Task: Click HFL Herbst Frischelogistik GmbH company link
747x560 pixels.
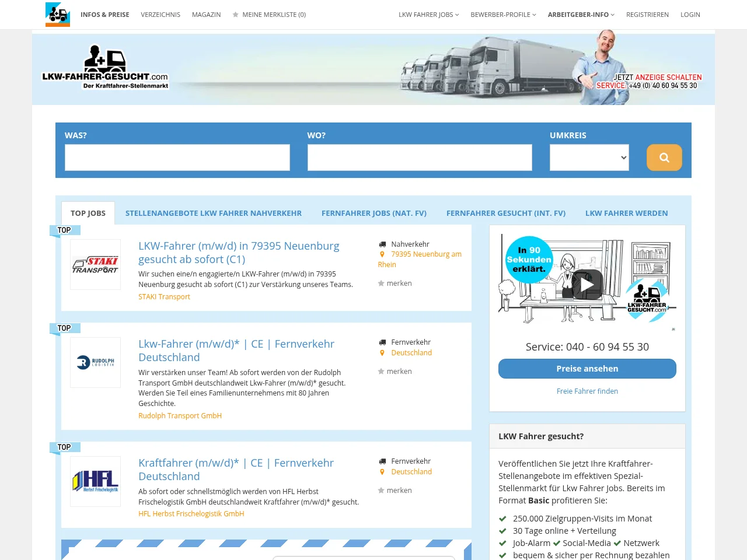Action: click(191, 514)
